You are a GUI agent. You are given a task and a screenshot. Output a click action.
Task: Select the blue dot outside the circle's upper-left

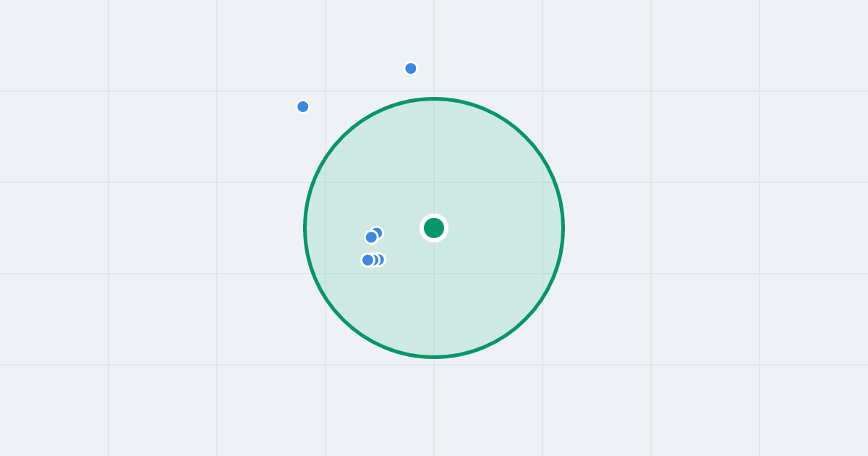click(303, 106)
